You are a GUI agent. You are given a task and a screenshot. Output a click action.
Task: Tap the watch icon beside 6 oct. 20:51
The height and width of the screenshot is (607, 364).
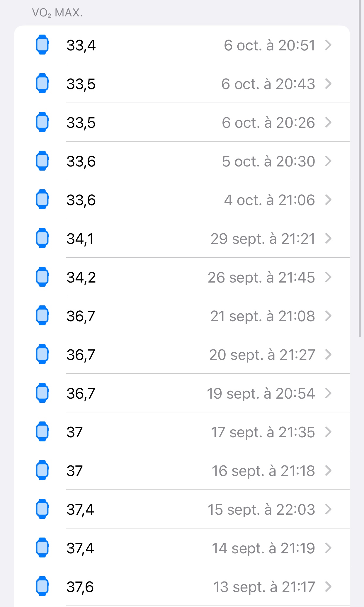[42, 45]
